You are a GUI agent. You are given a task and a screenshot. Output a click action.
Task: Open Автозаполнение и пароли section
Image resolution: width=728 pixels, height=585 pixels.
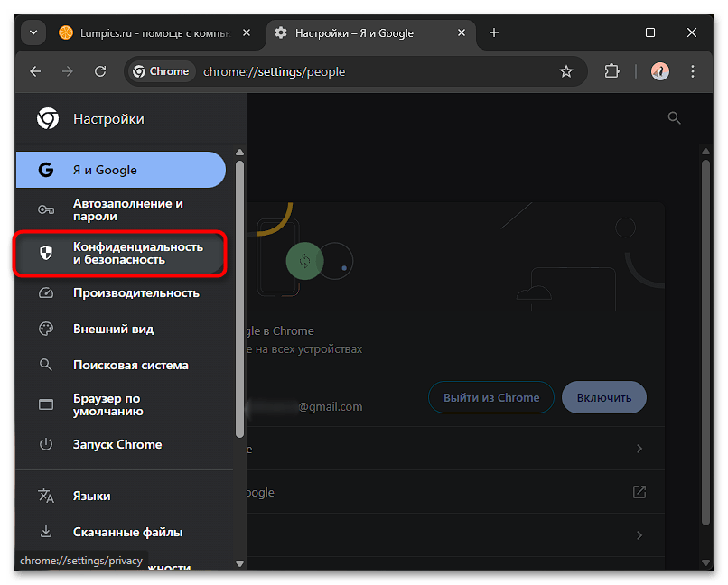tap(121, 210)
